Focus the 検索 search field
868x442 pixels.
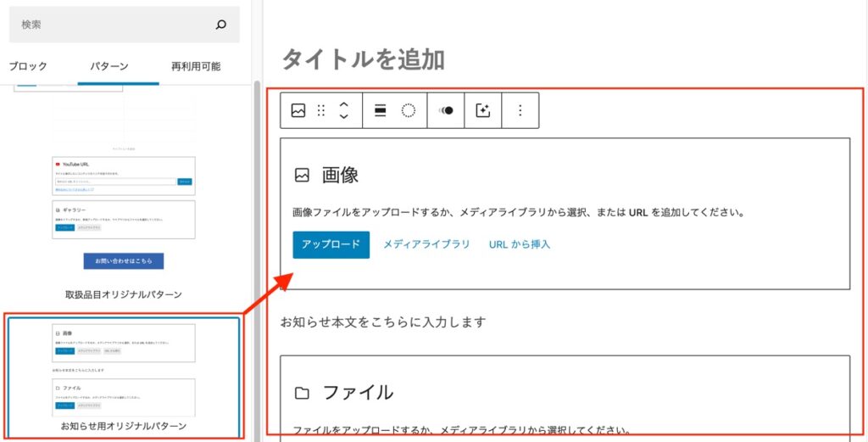(x=110, y=25)
